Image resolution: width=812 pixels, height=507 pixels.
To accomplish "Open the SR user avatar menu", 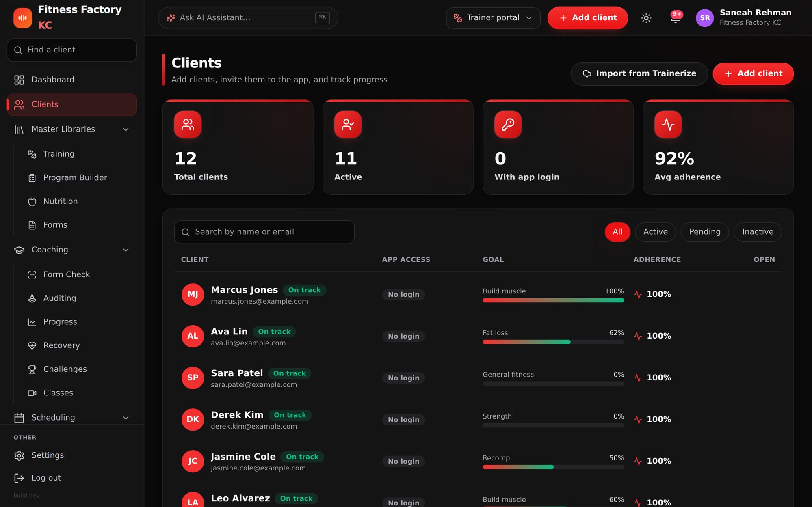I will 705,18.
